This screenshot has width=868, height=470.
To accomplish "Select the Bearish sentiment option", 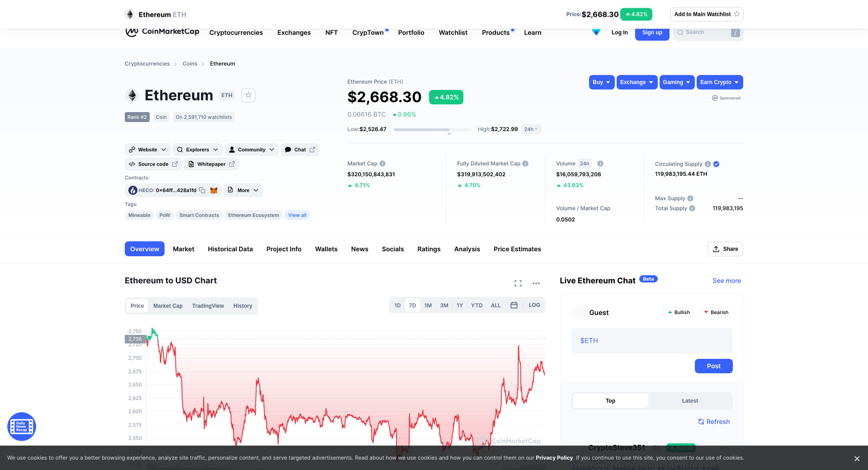I will point(716,312).
